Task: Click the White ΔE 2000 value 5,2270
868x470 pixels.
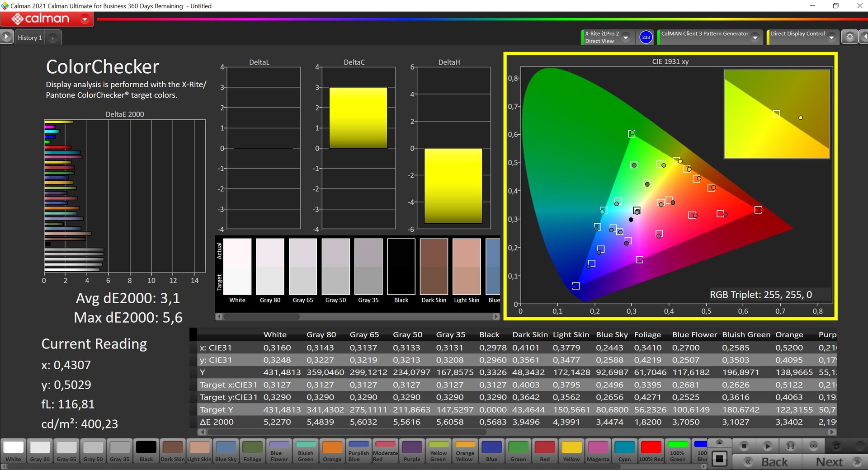Action: (x=277, y=422)
